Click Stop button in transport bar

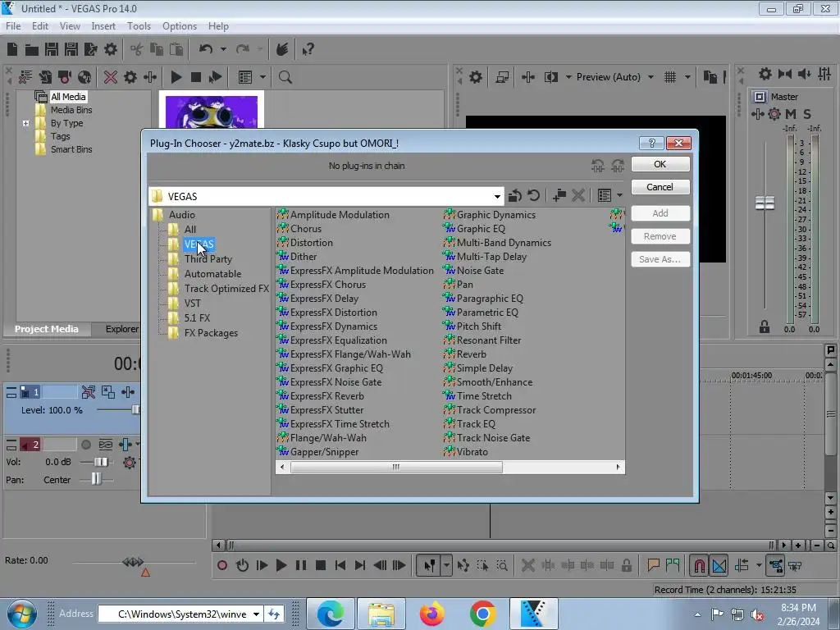[321, 565]
